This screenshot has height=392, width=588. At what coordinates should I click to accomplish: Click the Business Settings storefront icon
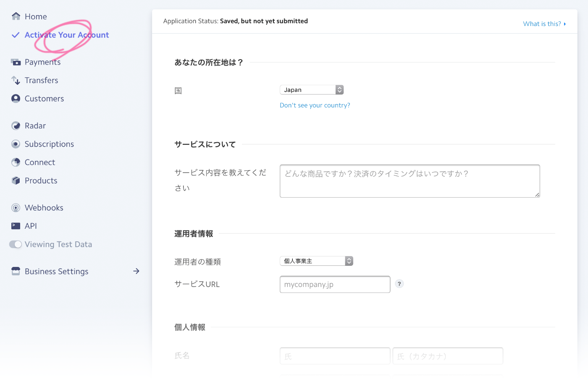(x=16, y=271)
